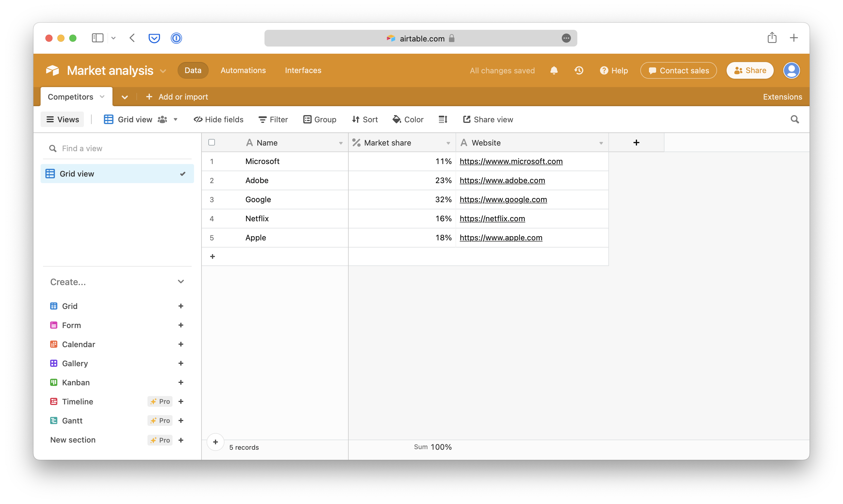The image size is (843, 504).
Task: Open the Filter options
Action: (x=273, y=119)
